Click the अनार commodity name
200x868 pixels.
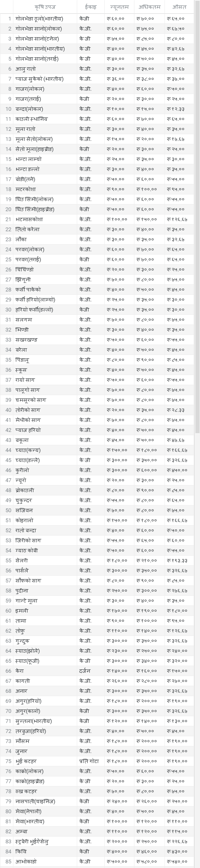coord(22,691)
